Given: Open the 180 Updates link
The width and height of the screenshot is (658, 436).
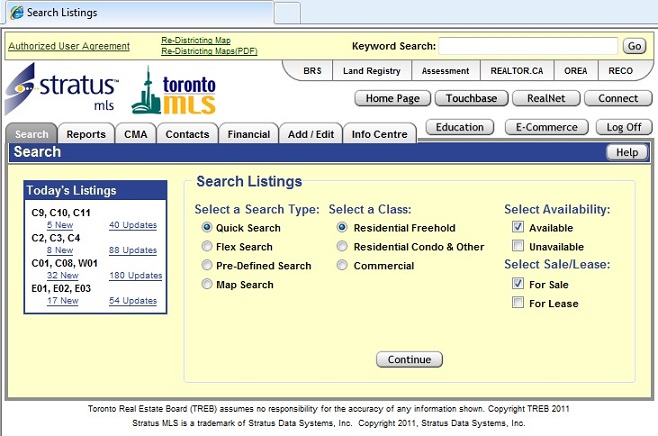Looking at the screenshot, I should tap(135, 276).
